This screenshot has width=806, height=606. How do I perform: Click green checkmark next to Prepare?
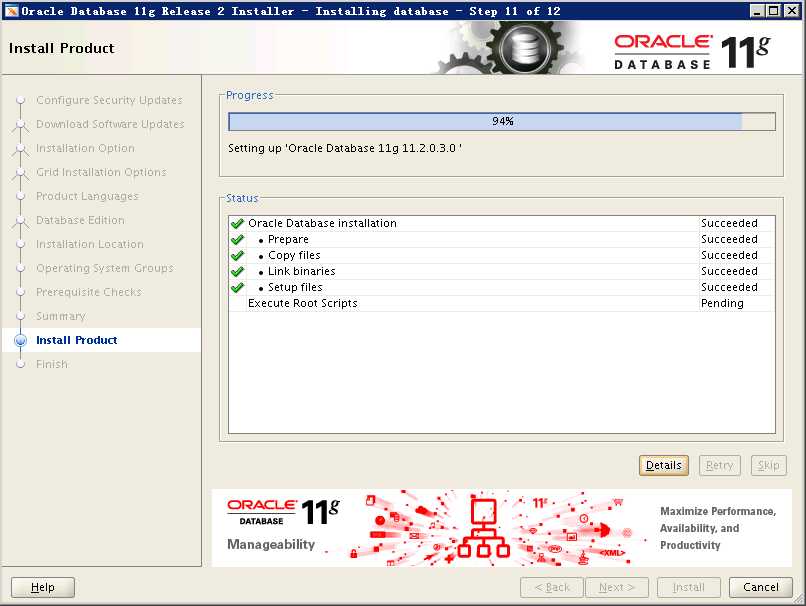[x=237, y=240]
